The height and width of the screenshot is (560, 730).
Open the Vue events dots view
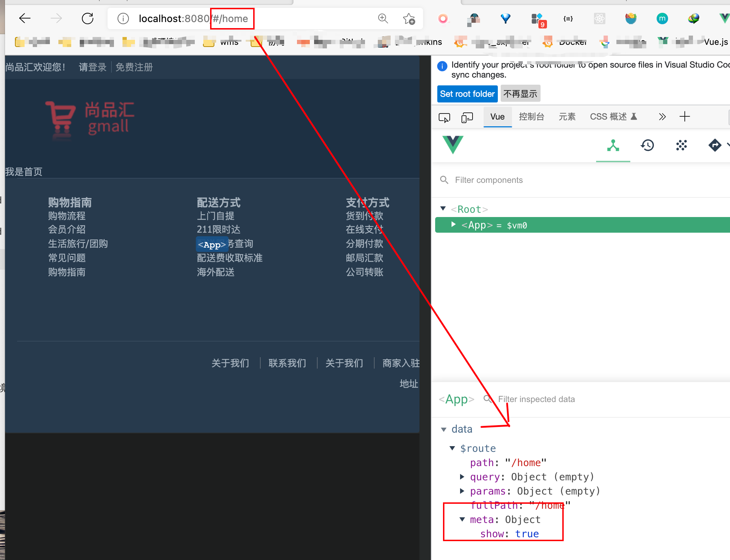click(682, 146)
